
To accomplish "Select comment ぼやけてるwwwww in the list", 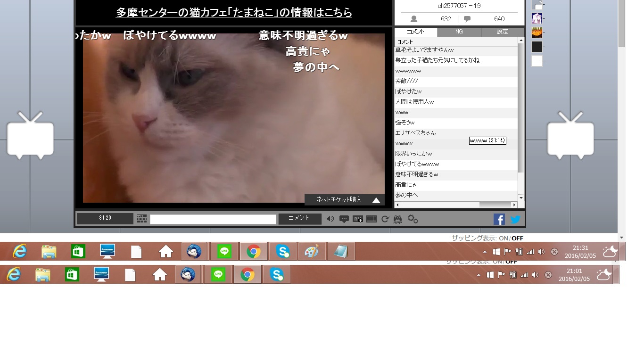I will (x=456, y=164).
